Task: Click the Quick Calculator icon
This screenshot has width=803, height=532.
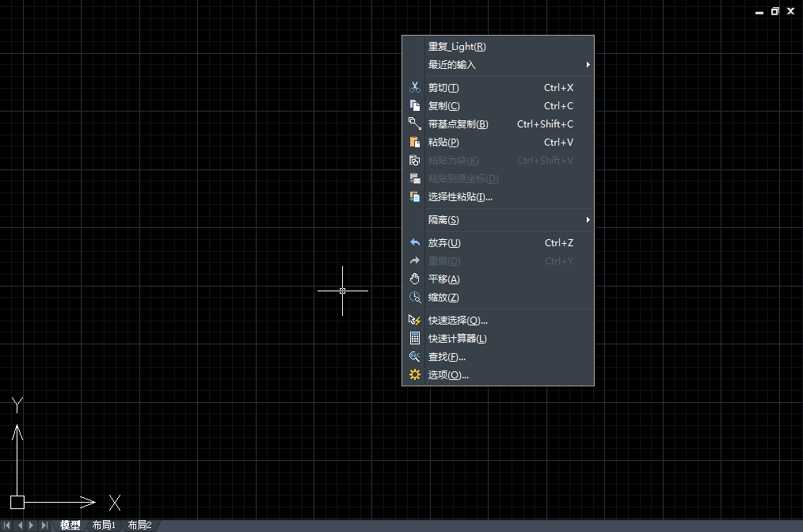Action: pos(414,339)
